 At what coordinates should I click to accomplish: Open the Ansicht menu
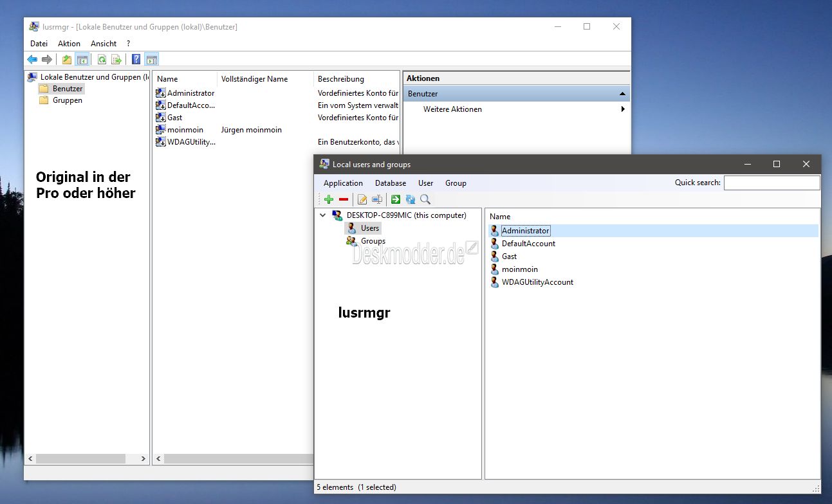[104, 44]
